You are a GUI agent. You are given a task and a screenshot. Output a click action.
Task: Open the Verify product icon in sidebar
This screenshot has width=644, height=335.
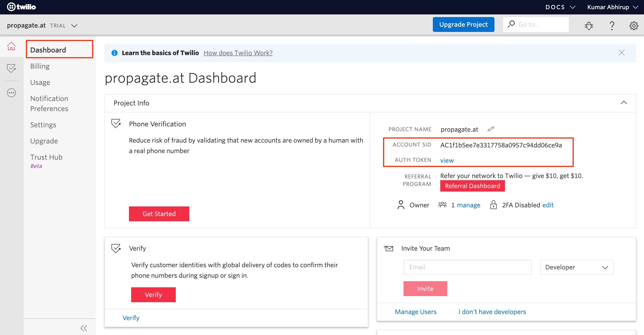tap(11, 68)
